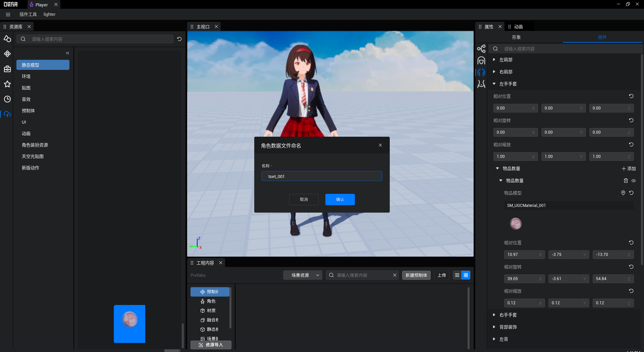Open the 场景资源 dropdown
Viewport: 644px width, 352px height.
click(x=303, y=275)
